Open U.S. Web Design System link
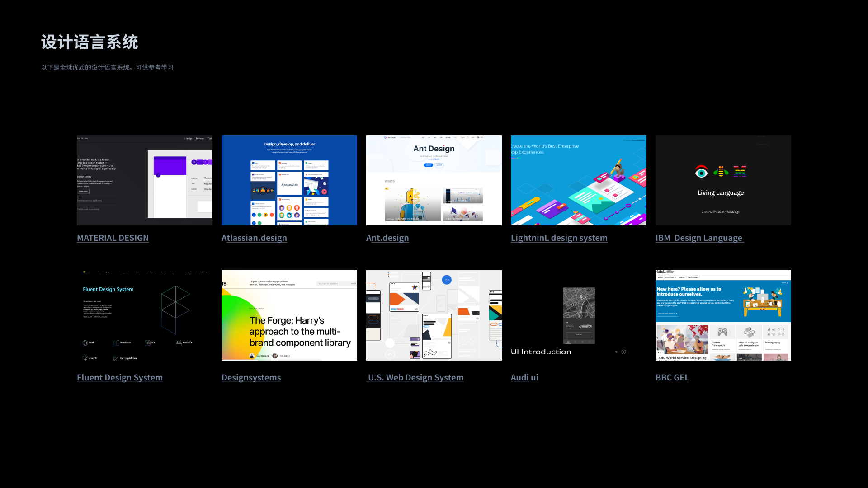The height and width of the screenshot is (488, 868). tap(415, 378)
